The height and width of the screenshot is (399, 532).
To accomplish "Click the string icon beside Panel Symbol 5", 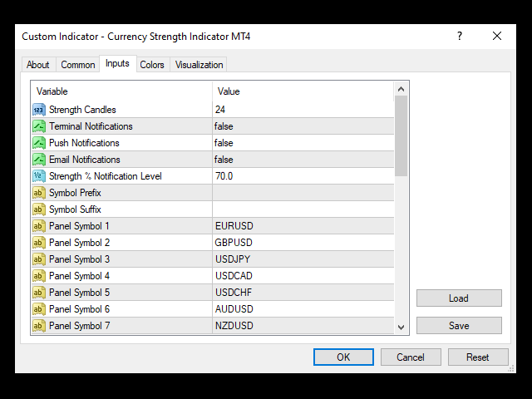I will (x=39, y=293).
